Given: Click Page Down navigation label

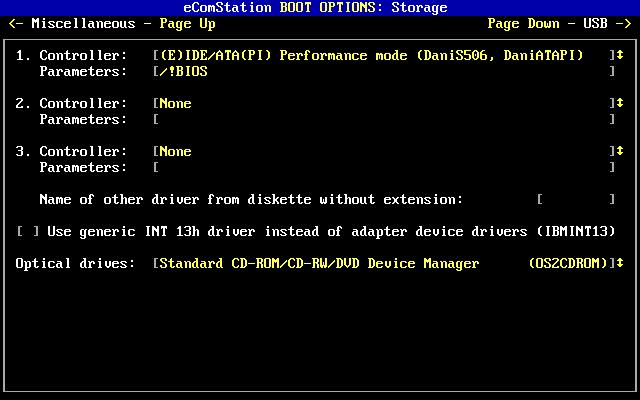Looking at the screenshot, I should pos(523,24).
